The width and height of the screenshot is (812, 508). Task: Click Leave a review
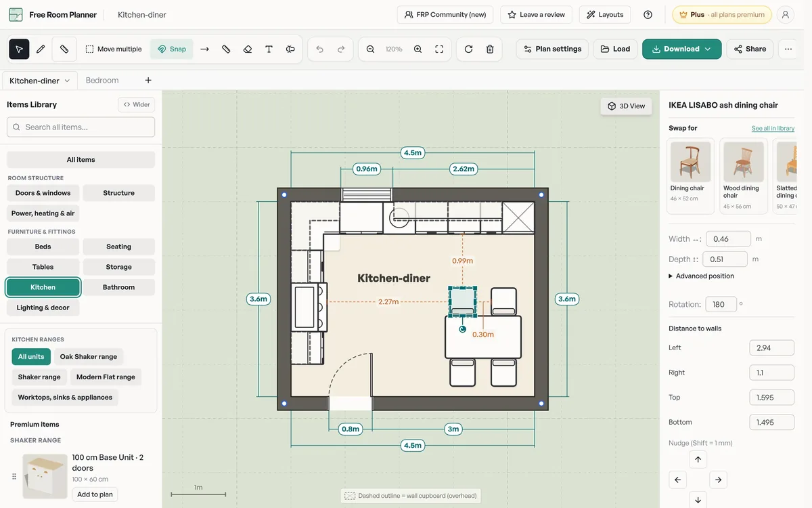pos(536,14)
